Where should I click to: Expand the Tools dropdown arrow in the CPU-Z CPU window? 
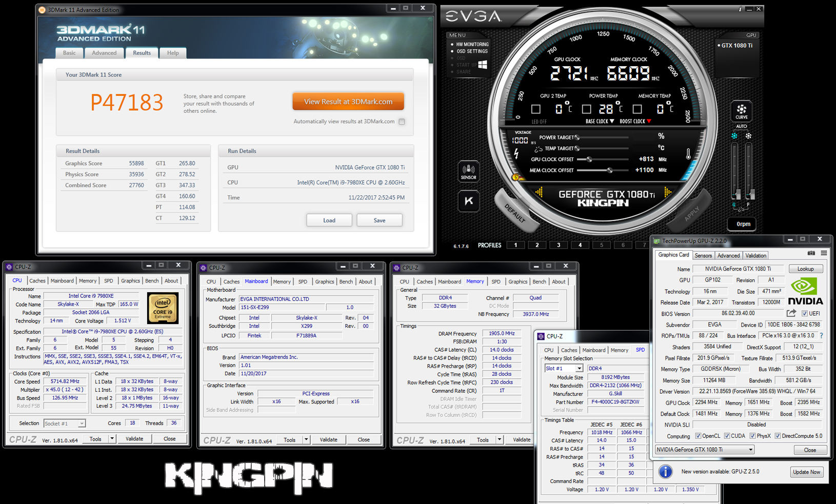[112, 439]
